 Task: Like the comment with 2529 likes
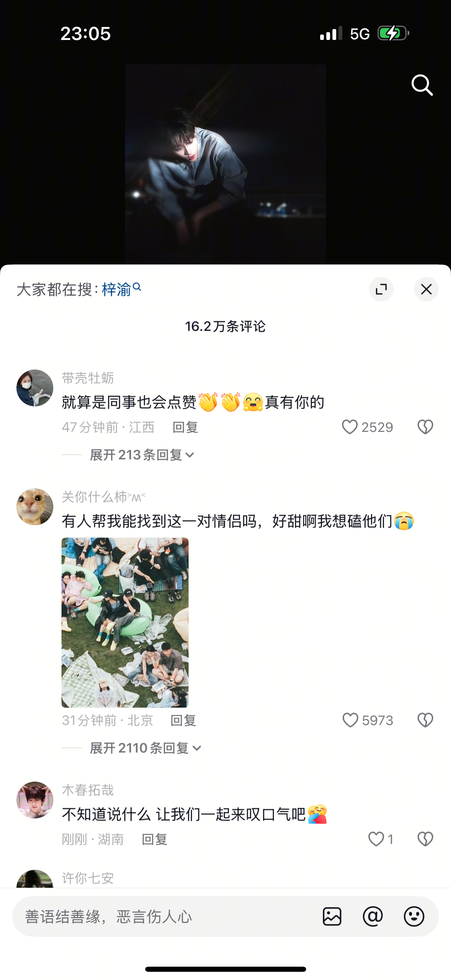point(350,427)
